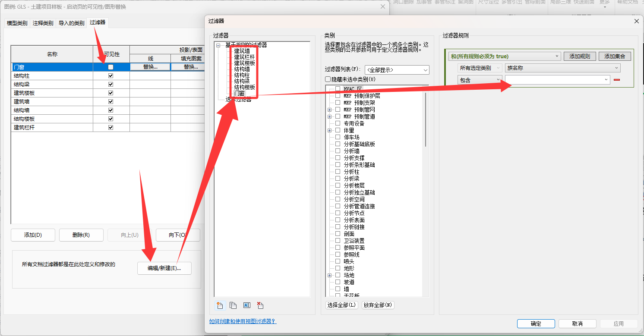Open the 族名称 parameter dropdown
This screenshot has width=644, height=336.
(563, 68)
